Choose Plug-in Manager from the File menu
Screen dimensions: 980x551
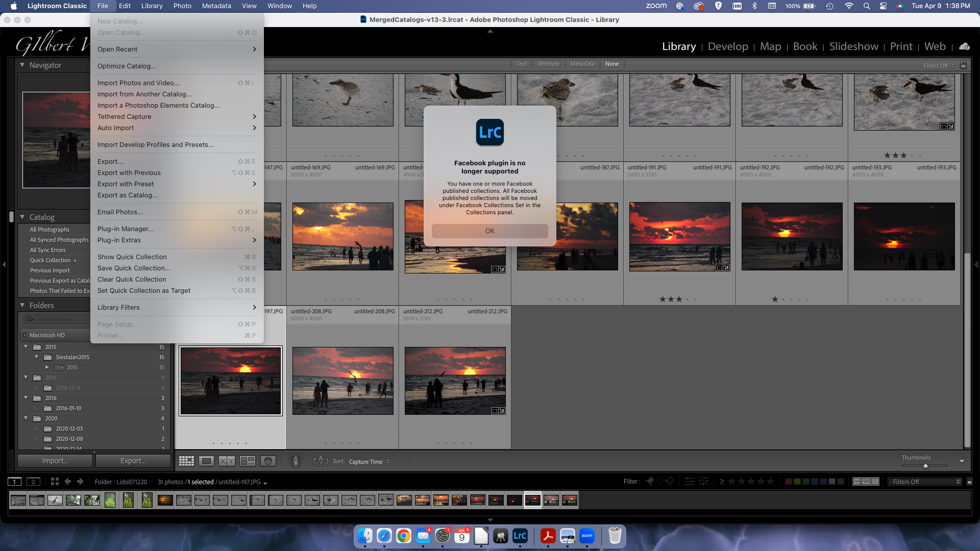(x=126, y=229)
